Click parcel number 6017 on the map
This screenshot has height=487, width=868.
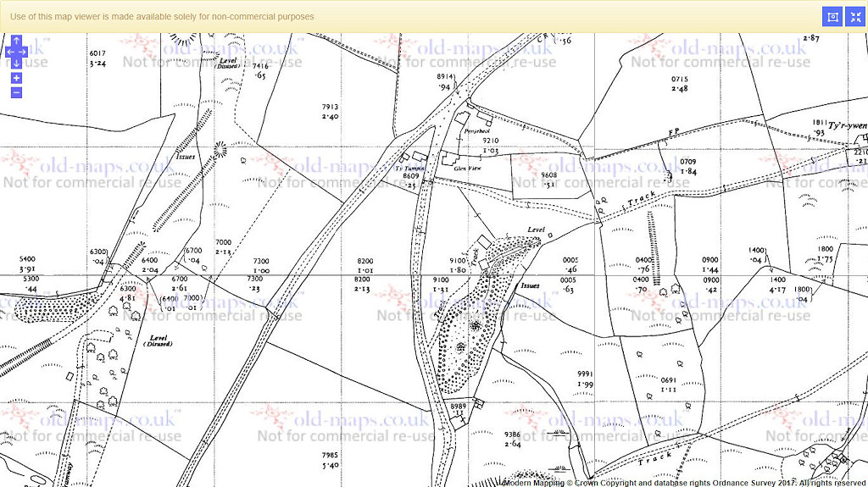pos(97,53)
